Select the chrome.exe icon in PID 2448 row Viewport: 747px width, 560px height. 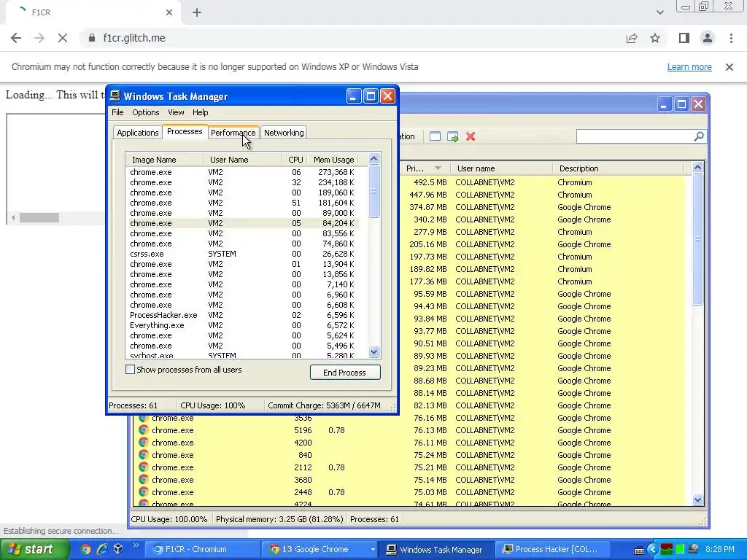point(143,492)
